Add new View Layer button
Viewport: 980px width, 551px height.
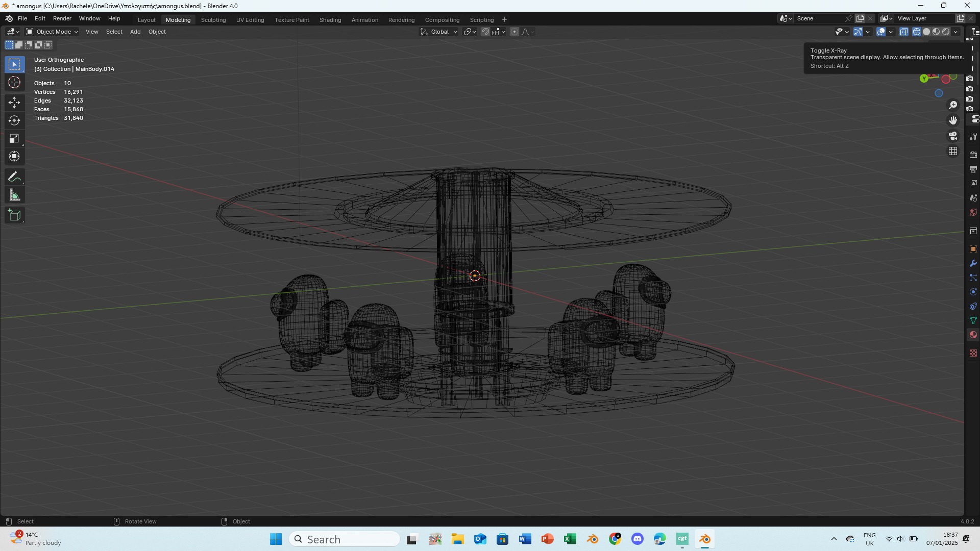(961, 18)
